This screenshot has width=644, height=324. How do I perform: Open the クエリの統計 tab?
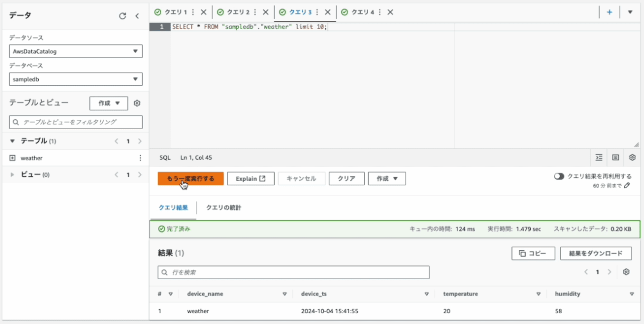coord(223,208)
